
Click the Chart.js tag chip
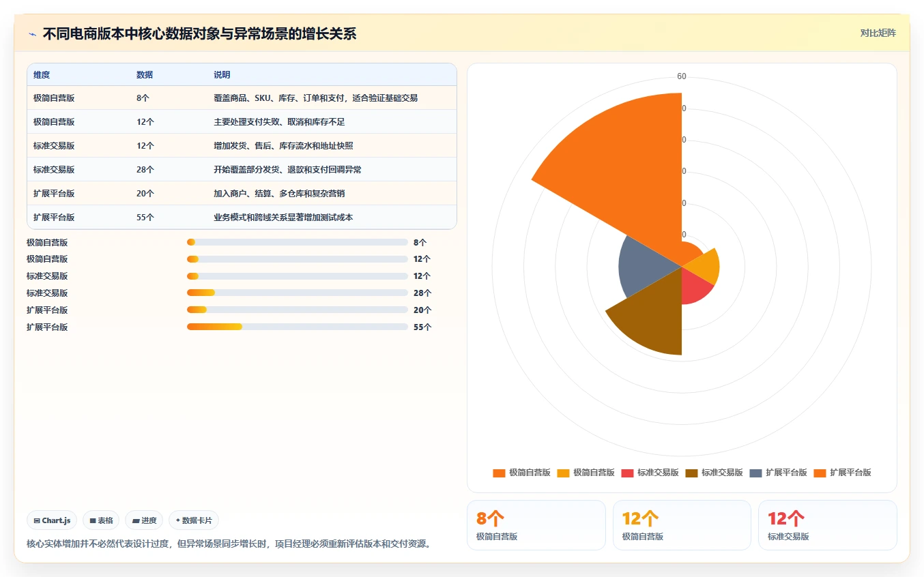coord(53,520)
